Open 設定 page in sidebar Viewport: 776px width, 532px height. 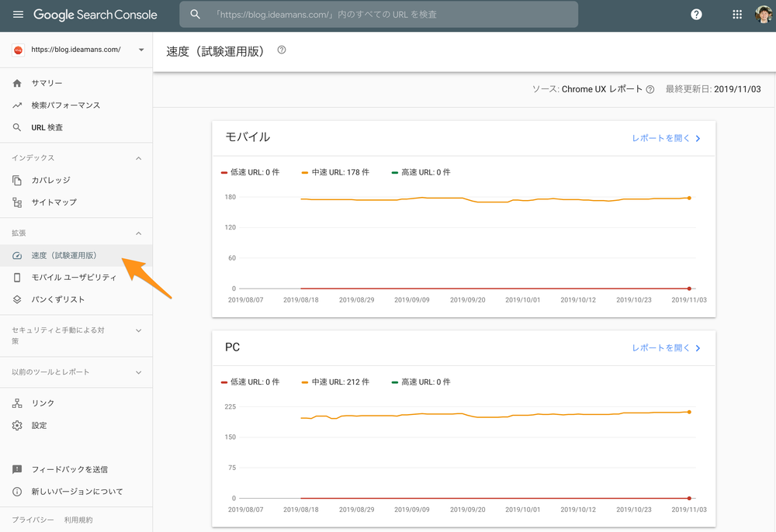[39, 425]
